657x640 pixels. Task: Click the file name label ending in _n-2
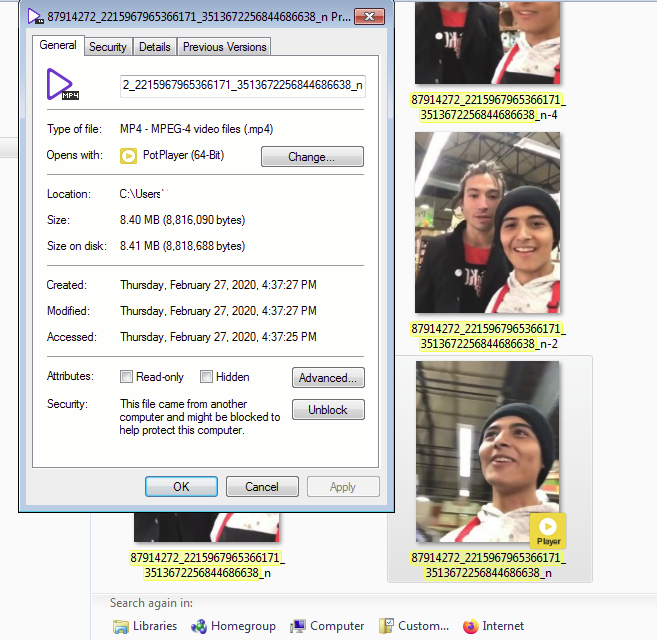pyautogui.click(x=488, y=336)
